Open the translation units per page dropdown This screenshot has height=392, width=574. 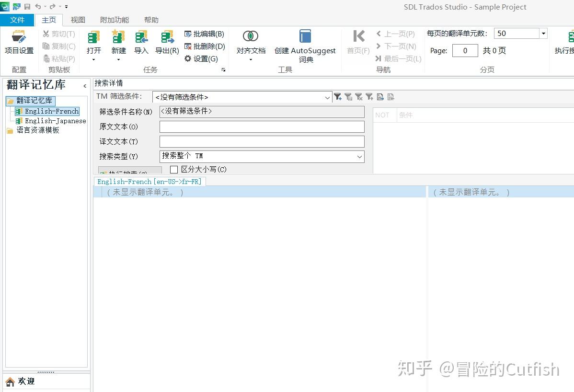tap(542, 33)
